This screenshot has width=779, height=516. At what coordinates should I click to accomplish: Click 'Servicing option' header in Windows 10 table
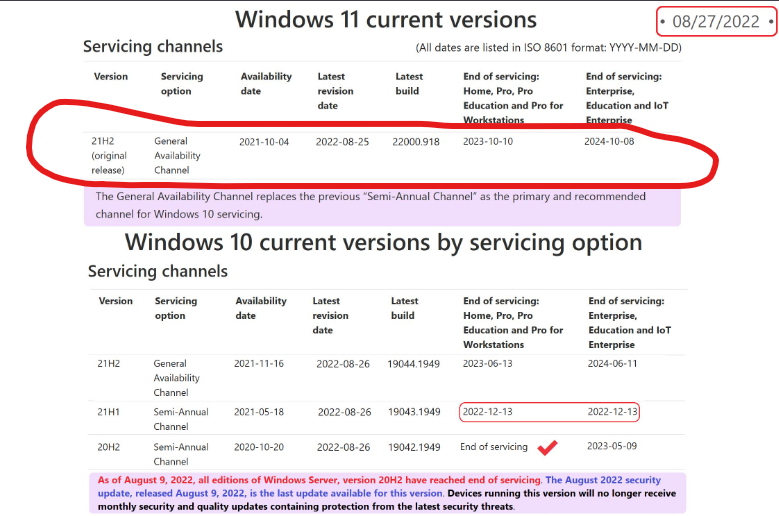pos(176,308)
